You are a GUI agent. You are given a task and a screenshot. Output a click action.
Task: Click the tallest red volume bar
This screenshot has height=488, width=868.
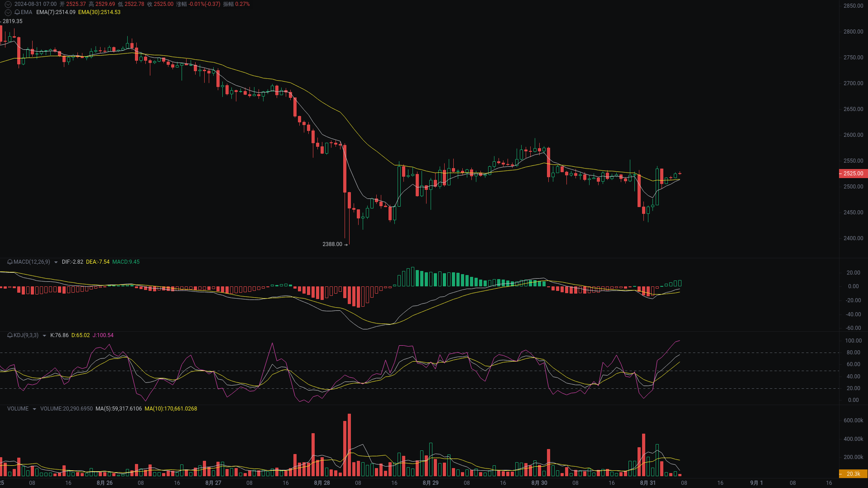click(349, 444)
